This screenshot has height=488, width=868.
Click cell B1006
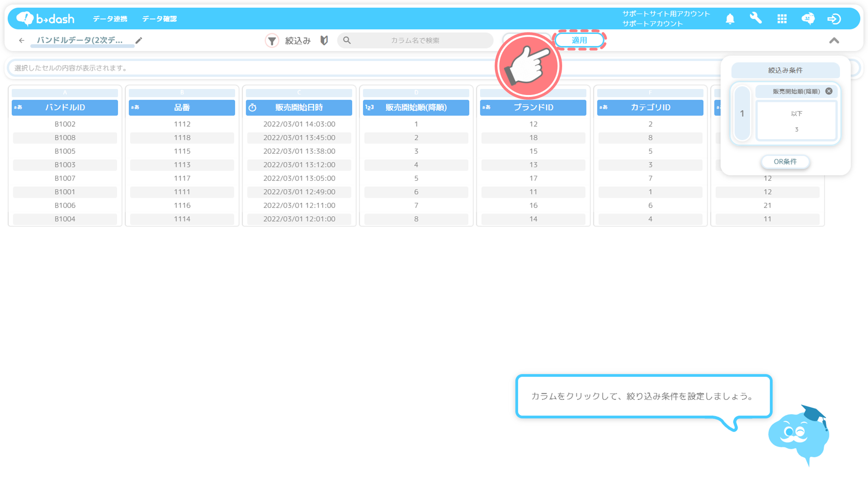(x=65, y=205)
